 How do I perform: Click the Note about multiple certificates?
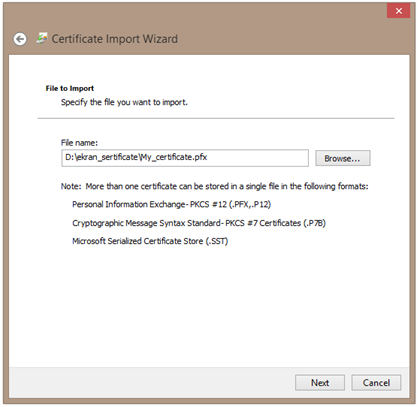click(x=214, y=186)
